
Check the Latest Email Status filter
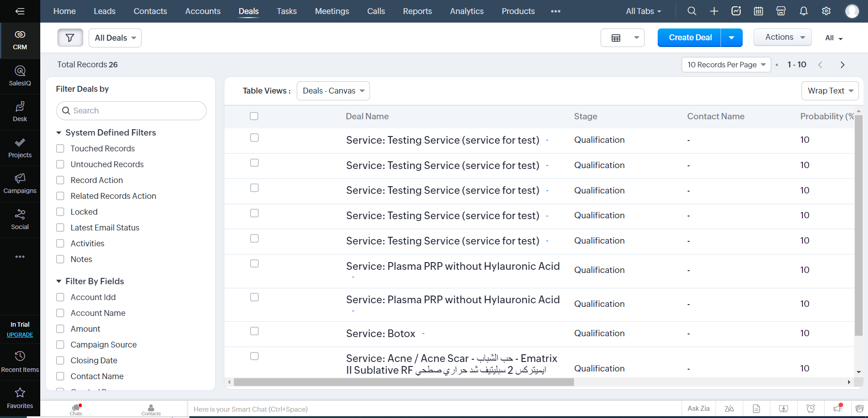(x=60, y=228)
